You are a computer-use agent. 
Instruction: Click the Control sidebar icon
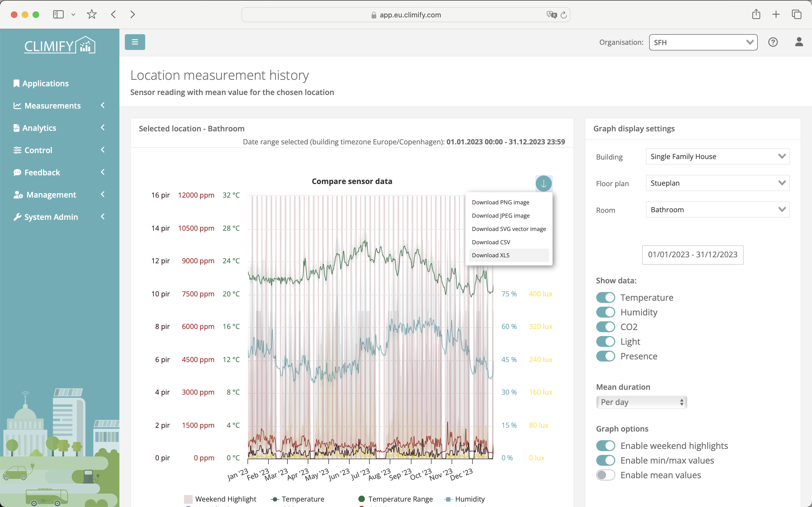point(16,150)
